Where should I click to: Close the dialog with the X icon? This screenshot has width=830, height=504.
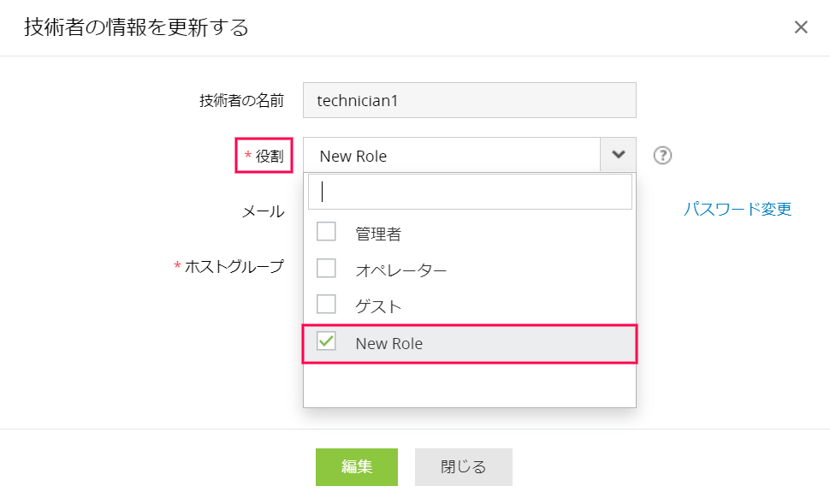(801, 27)
